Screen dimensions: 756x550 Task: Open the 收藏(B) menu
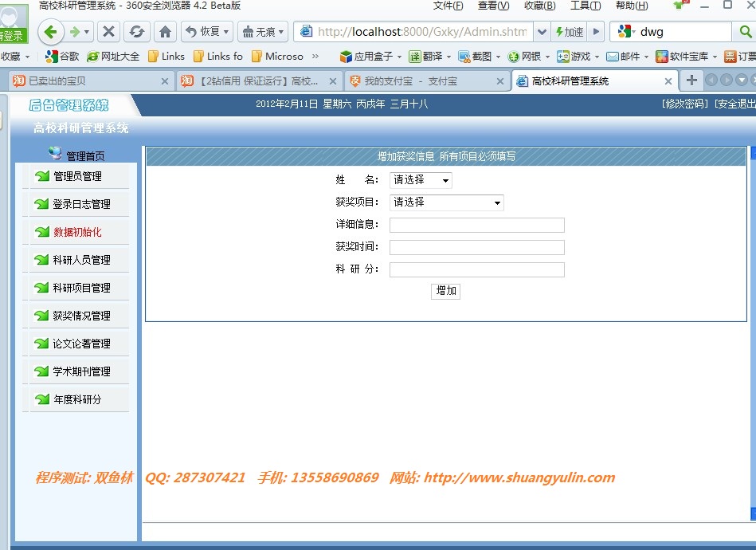click(539, 6)
